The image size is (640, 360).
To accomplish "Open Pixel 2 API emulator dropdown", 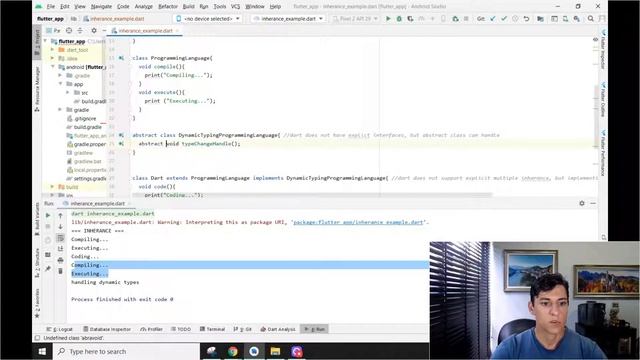I will point(355,19).
